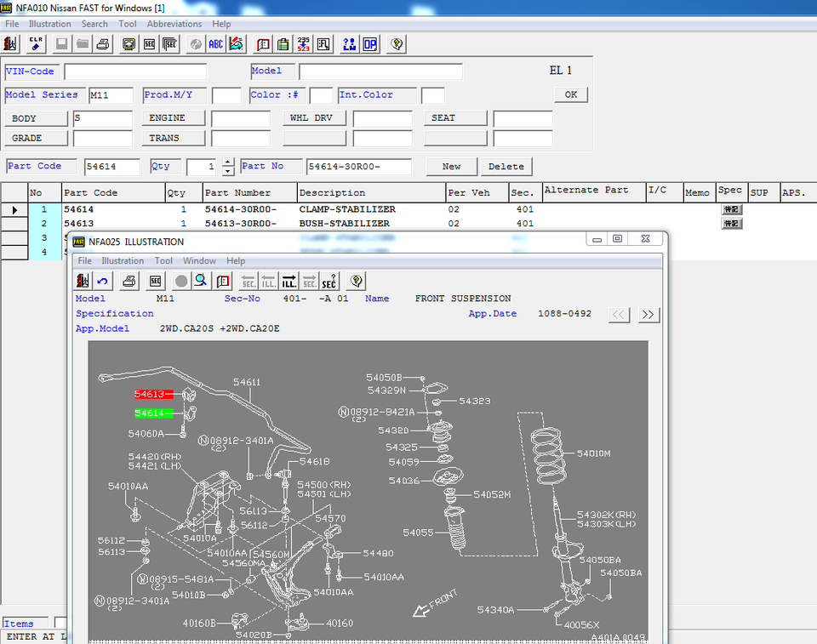The height and width of the screenshot is (644, 817).
Task: Open the Tool menu in Illustration window
Action: [x=163, y=260]
